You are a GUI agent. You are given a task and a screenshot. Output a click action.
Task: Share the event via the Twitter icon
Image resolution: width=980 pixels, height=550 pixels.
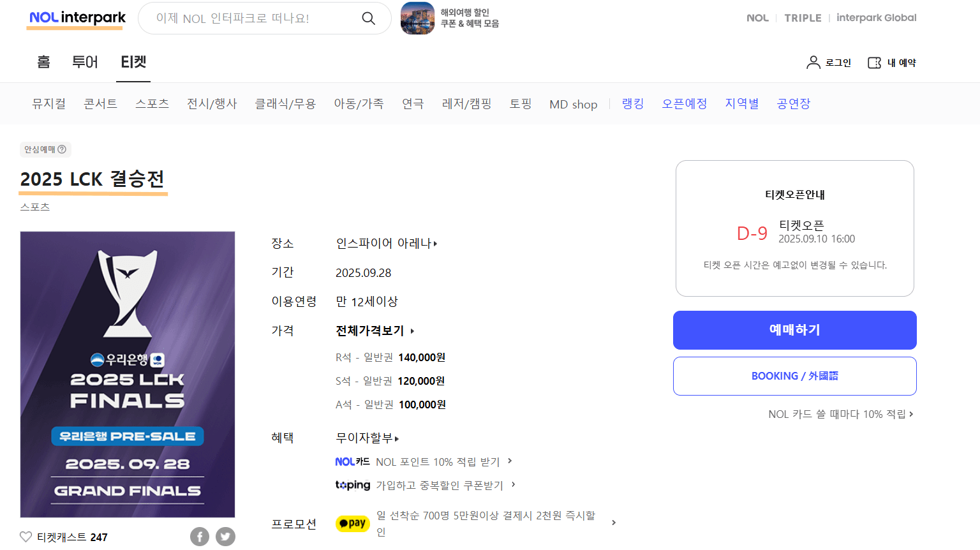pyautogui.click(x=225, y=536)
